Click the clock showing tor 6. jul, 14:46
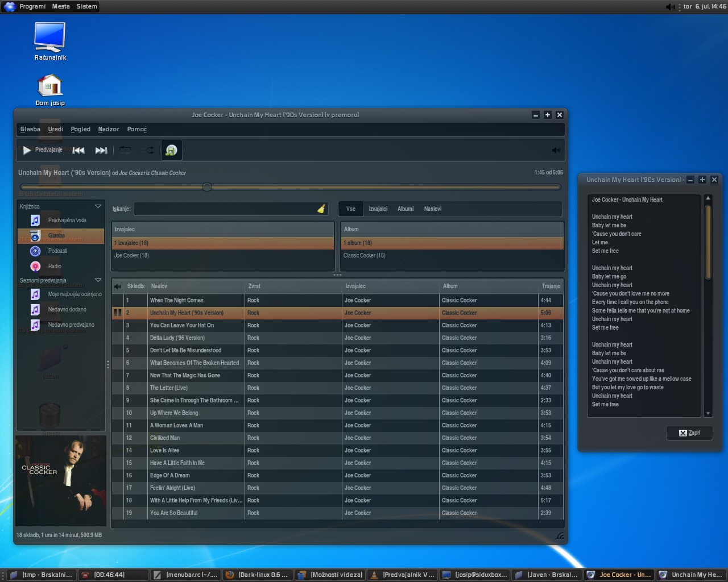 (705, 6)
